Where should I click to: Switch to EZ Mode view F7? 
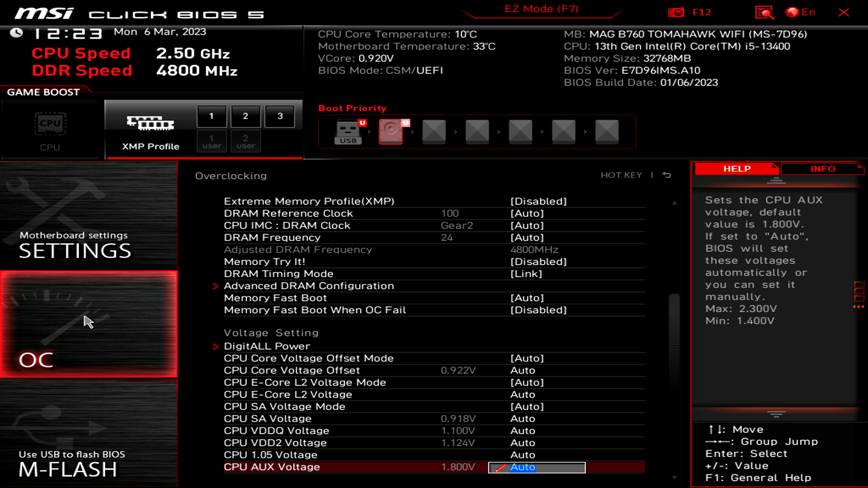(541, 9)
